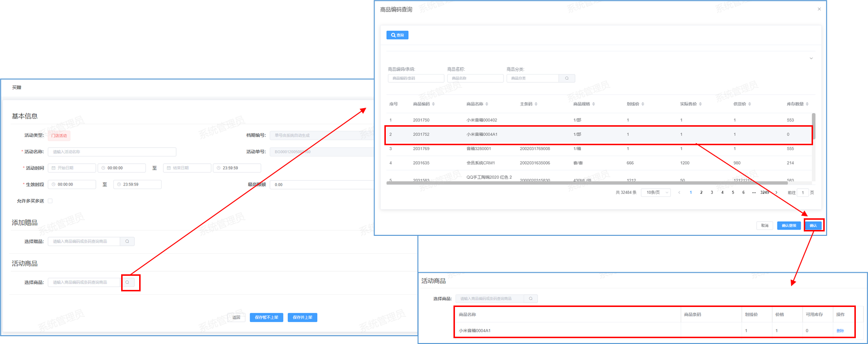Focus the 选择商品 input in the main 买赠 form
This screenshot has width=868, height=344.
(x=84, y=282)
